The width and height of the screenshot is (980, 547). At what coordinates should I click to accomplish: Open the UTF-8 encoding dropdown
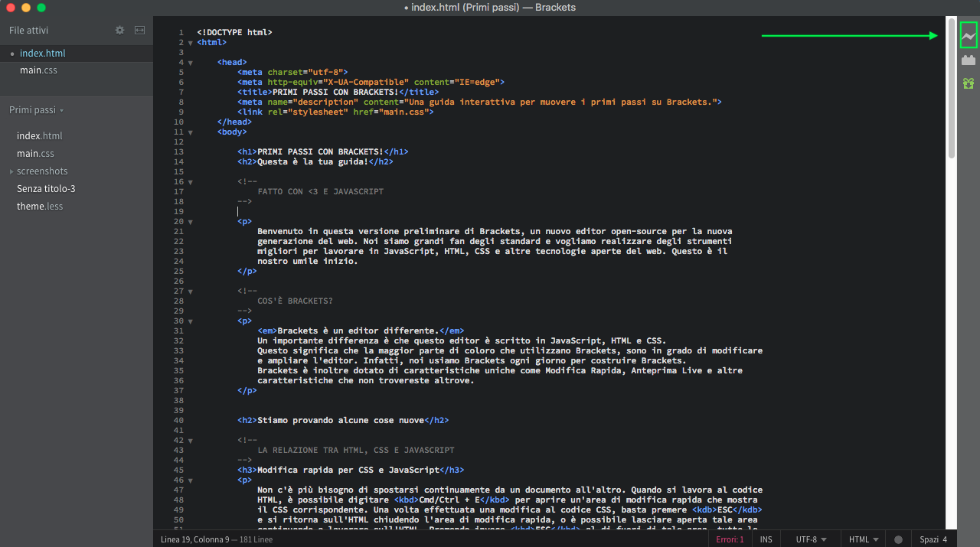point(811,539)
